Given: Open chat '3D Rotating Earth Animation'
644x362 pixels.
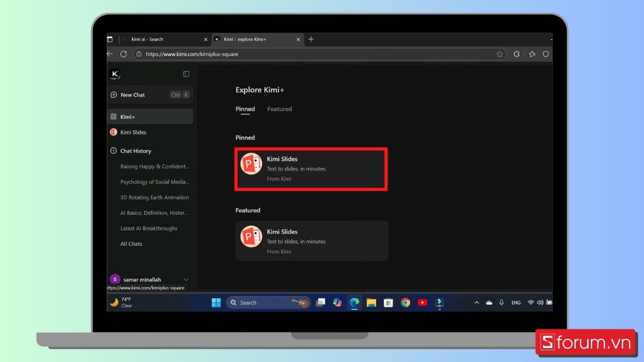Looking at the screenshot, I should coord(155,197).
